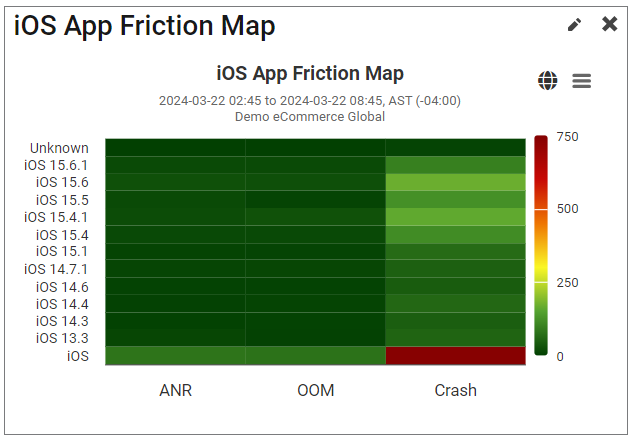Click the iOS 15.6 Crash heatmap cell
This screenshot has height=436, width=630.
(x=455, y=182)
